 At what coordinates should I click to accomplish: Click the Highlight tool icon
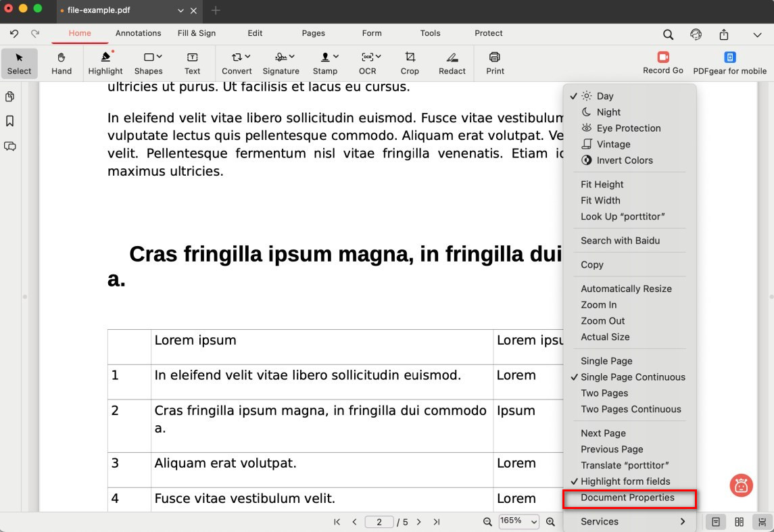point(105,58)
